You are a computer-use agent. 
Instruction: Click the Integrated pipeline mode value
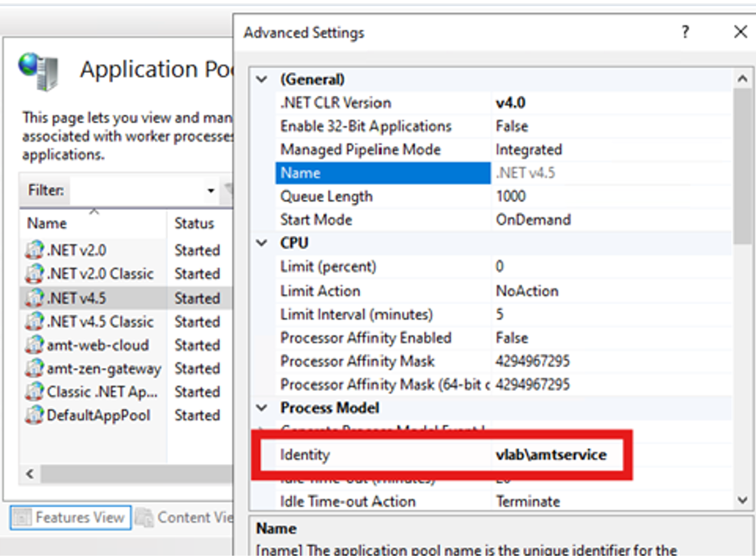tap(529, 149)
